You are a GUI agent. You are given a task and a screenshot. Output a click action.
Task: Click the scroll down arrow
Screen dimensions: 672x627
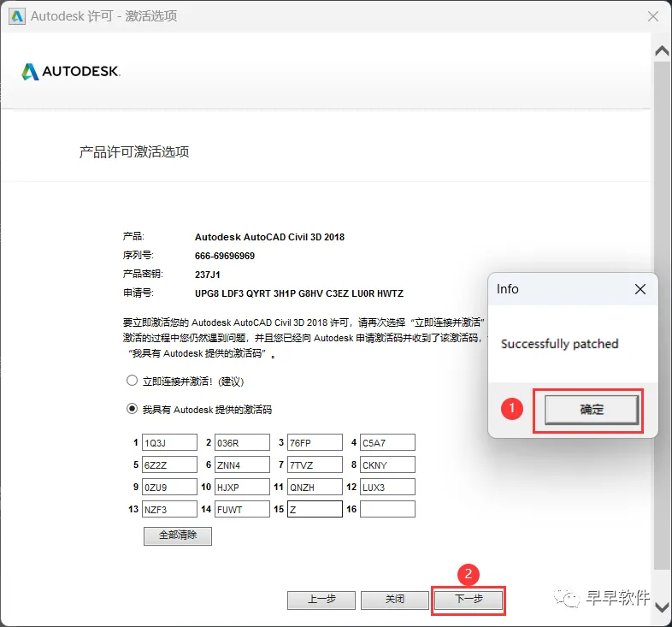(x=662, y=607)
